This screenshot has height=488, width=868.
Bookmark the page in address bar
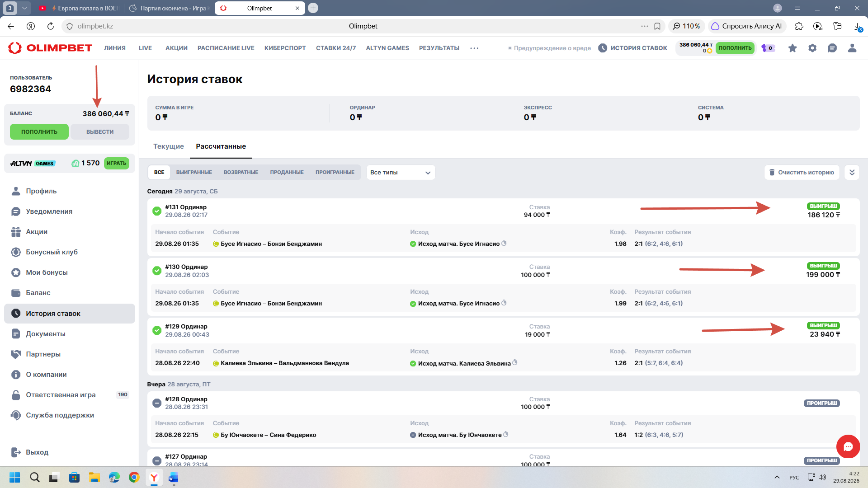[x=657, y=26]
